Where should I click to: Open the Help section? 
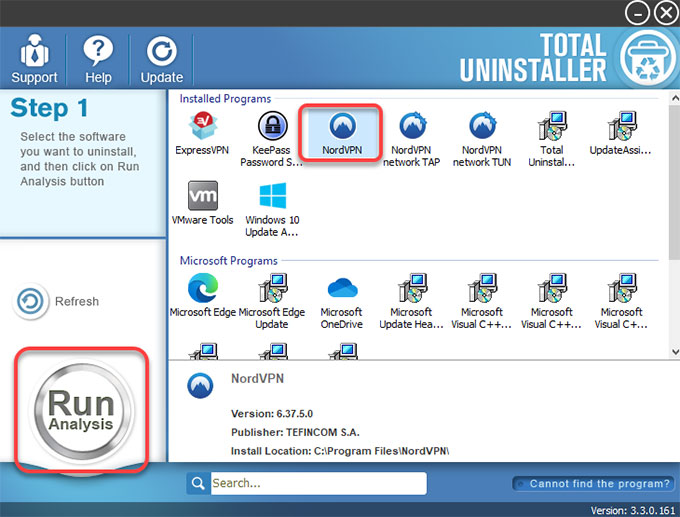pos(98,59)
